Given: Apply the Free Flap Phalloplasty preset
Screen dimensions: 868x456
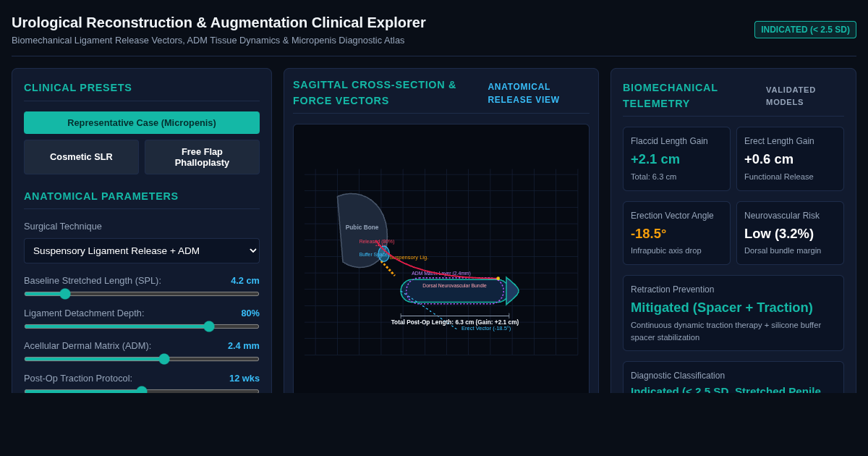Looking at the screenshot, I should point(202,157).
